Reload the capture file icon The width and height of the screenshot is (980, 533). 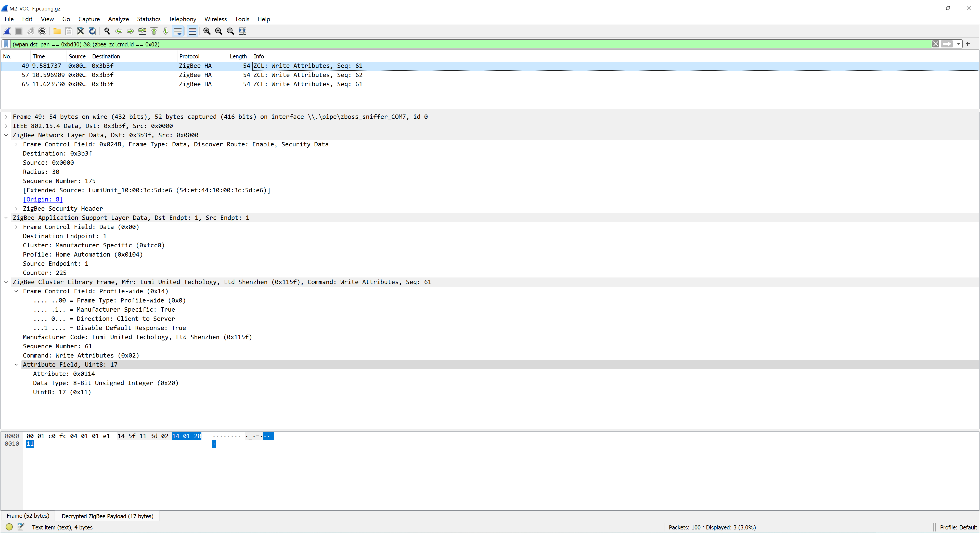click(x=92, y=31)
